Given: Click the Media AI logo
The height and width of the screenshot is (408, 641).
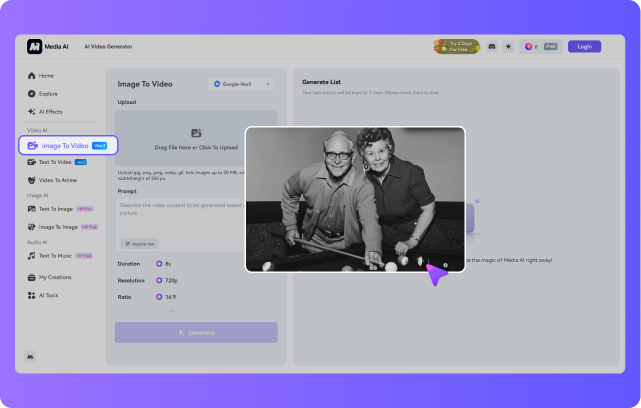Looking at the screenshot, I should pyautogui.click(x=47, y=47).
